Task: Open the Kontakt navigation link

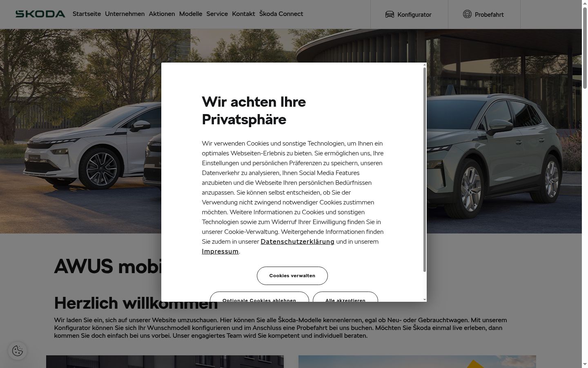Action: (x=243, y=14)
